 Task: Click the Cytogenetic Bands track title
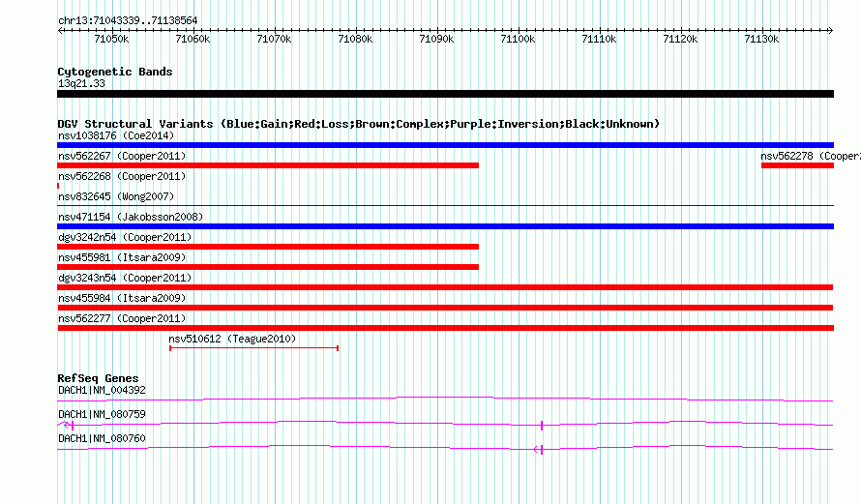[x=115, y=72]
